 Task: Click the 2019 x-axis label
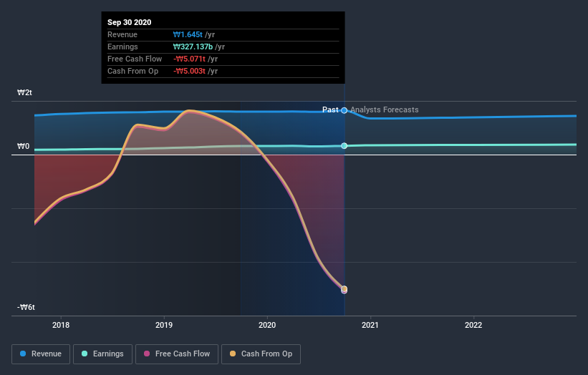[164, 325]
